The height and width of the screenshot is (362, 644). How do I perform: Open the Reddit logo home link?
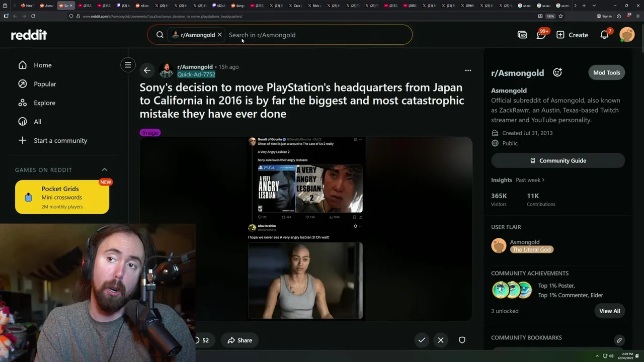29,35
